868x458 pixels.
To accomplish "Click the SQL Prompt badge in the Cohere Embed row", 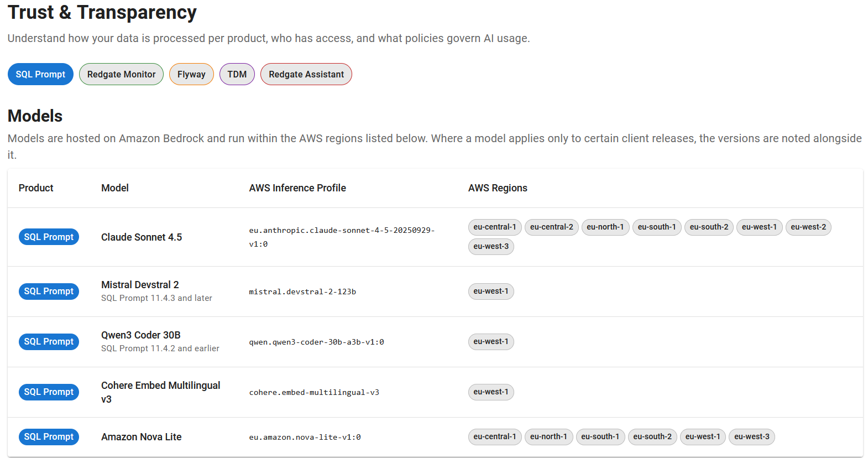I will 49,392.
